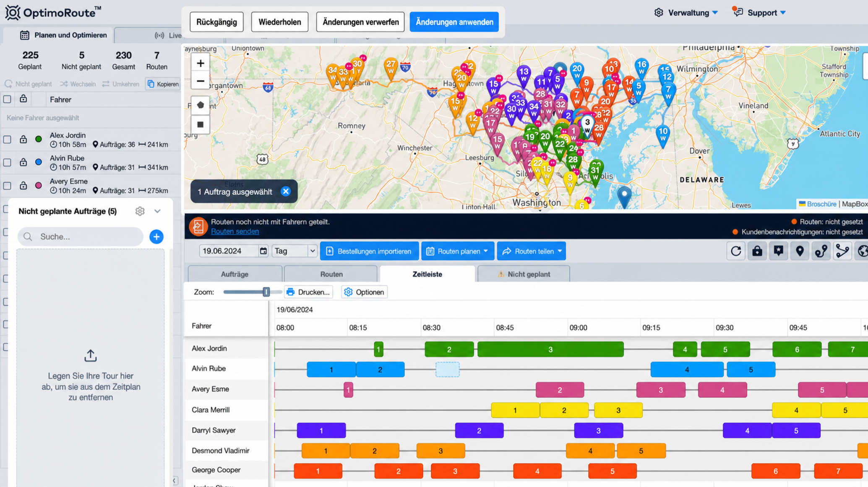Click the Umkehren reverse action
The image size is (868, 487).
[120, 84]
